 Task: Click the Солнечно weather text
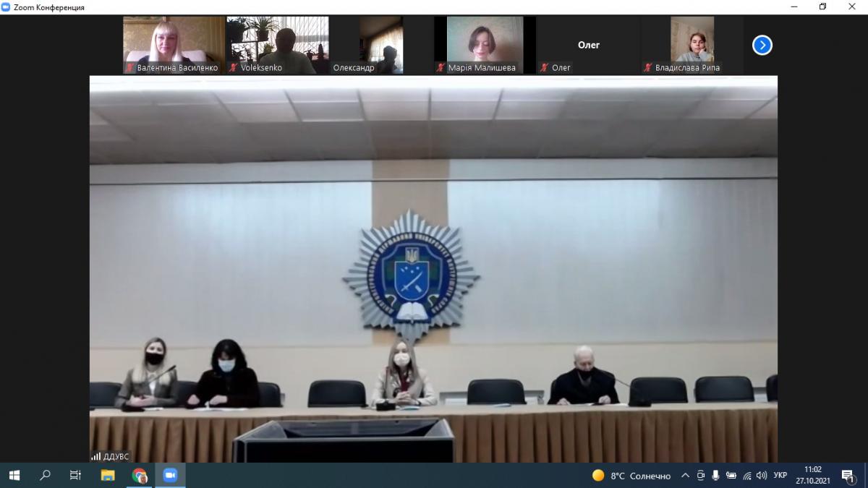click(x=650, y=476)
